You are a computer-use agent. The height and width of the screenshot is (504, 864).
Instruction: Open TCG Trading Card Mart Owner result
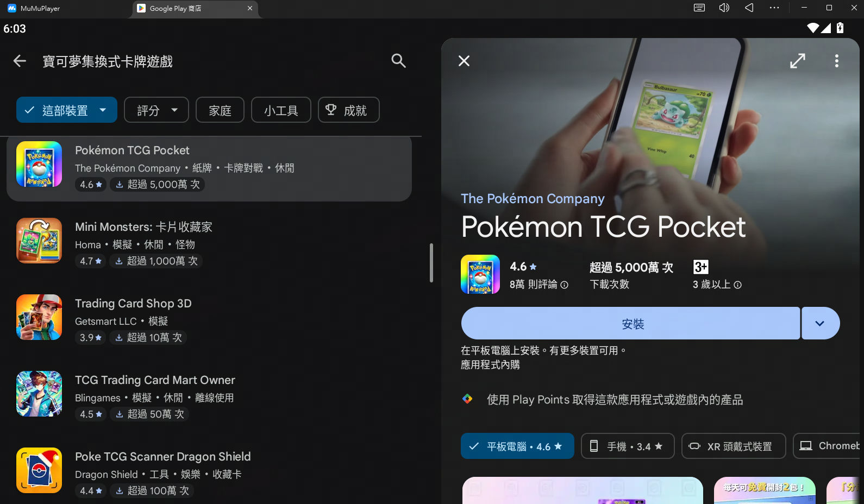pos(155,380)
